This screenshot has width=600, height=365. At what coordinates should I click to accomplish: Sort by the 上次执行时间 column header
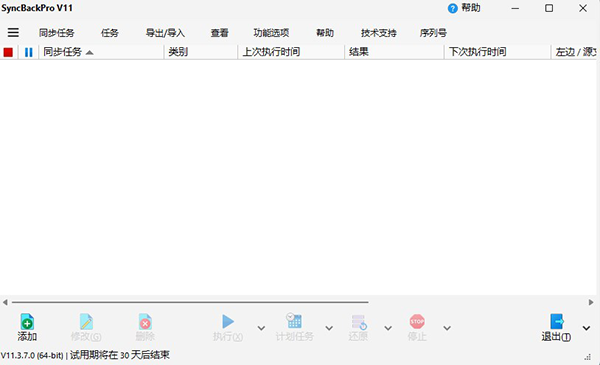pos(291,52)
